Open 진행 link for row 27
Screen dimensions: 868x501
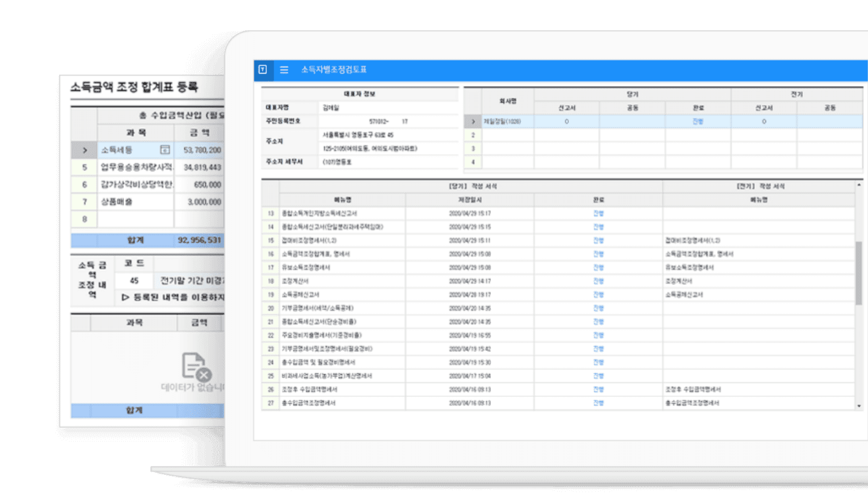(598, 403)
